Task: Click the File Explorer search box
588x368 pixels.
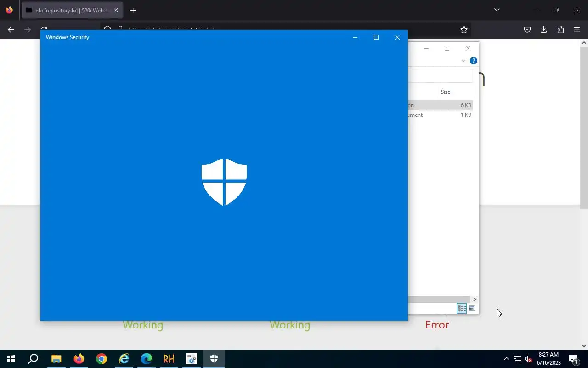Action: tap(441, 76)
